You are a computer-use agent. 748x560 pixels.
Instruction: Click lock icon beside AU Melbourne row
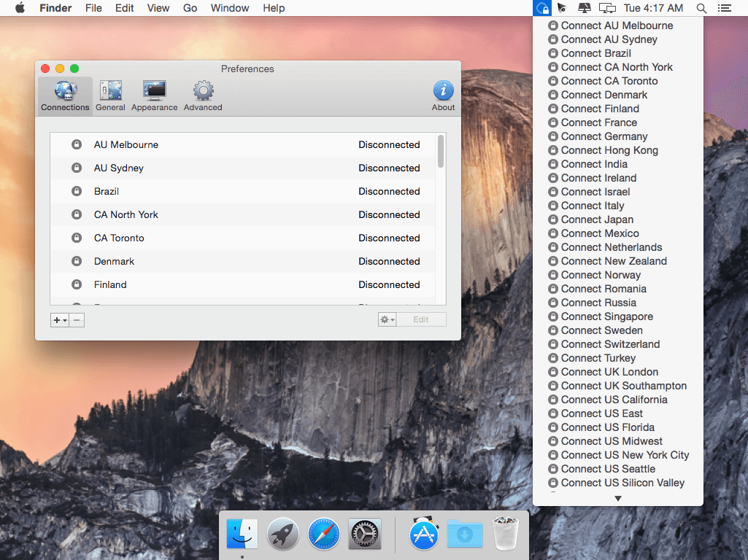pyautogui.click(x=77, y=144)
